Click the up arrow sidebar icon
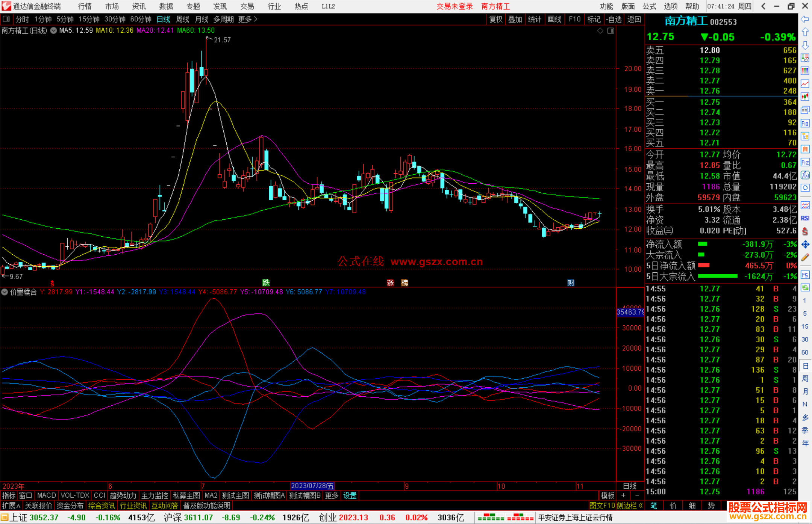 click(805, 32)
